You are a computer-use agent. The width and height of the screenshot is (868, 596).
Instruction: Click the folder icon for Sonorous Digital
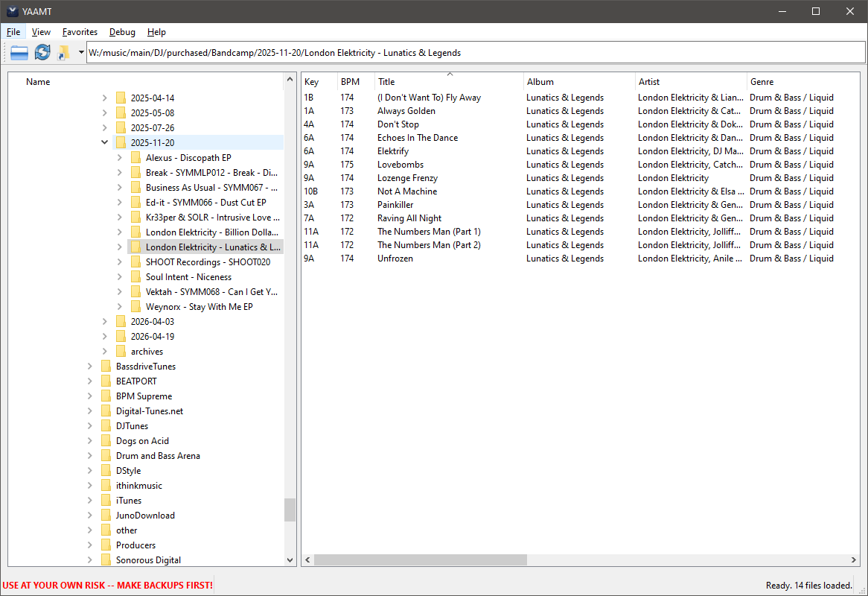(x=106, y=560)
